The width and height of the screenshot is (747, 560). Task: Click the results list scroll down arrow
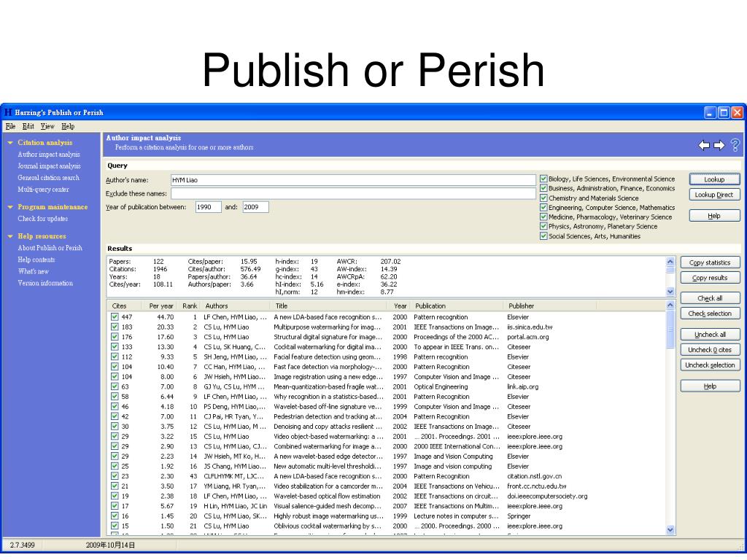670,529
